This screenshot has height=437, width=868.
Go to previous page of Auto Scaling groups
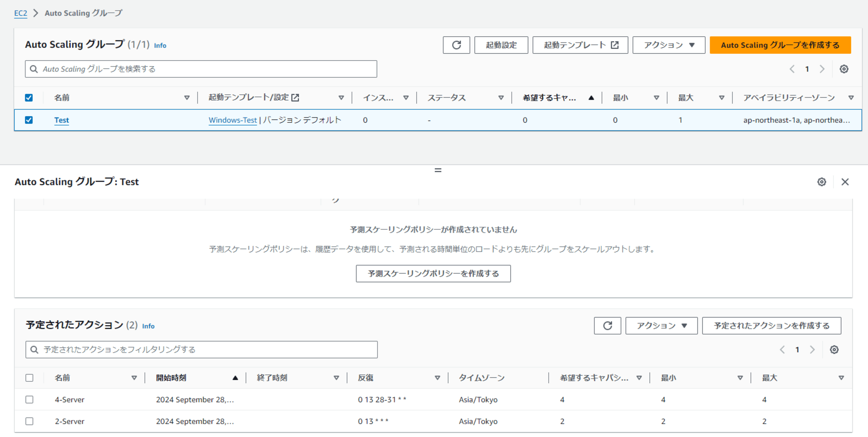(x=792, y=69)
